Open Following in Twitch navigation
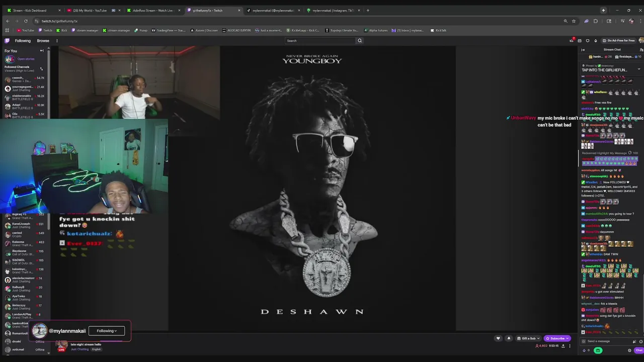 [23, 41]
